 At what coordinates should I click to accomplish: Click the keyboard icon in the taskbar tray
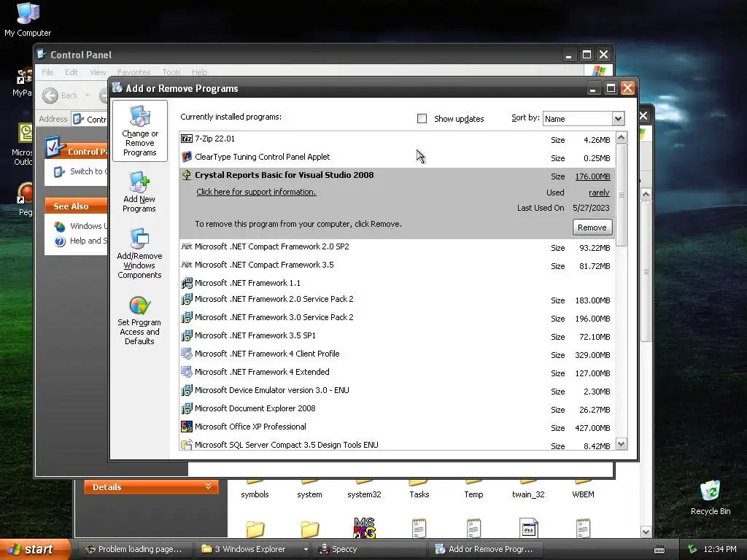coord(659,550)
